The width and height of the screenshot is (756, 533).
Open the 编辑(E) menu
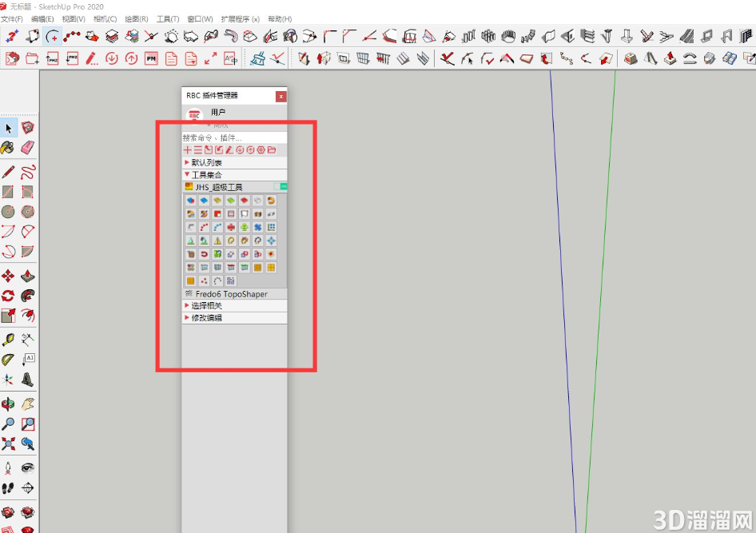click(42, 19)
